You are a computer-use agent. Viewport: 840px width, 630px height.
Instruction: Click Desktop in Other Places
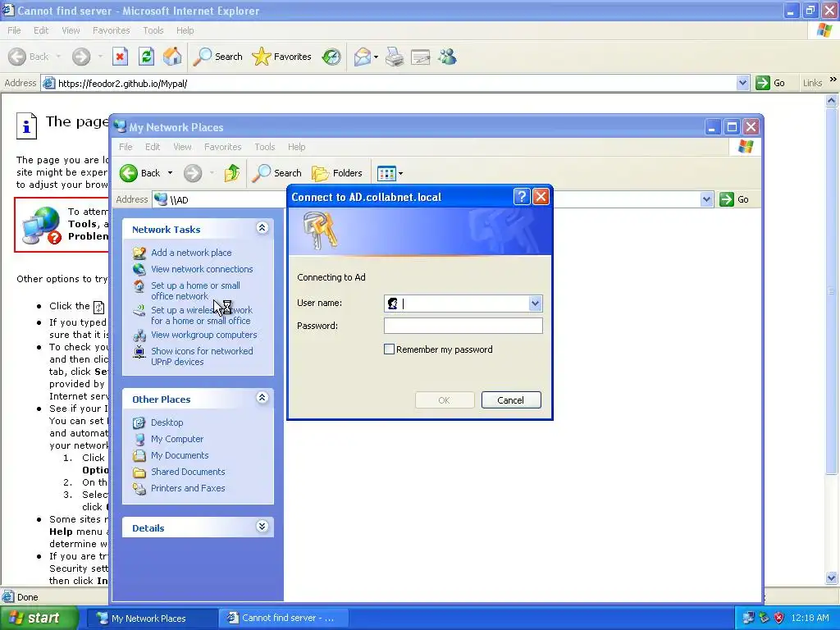167,422
